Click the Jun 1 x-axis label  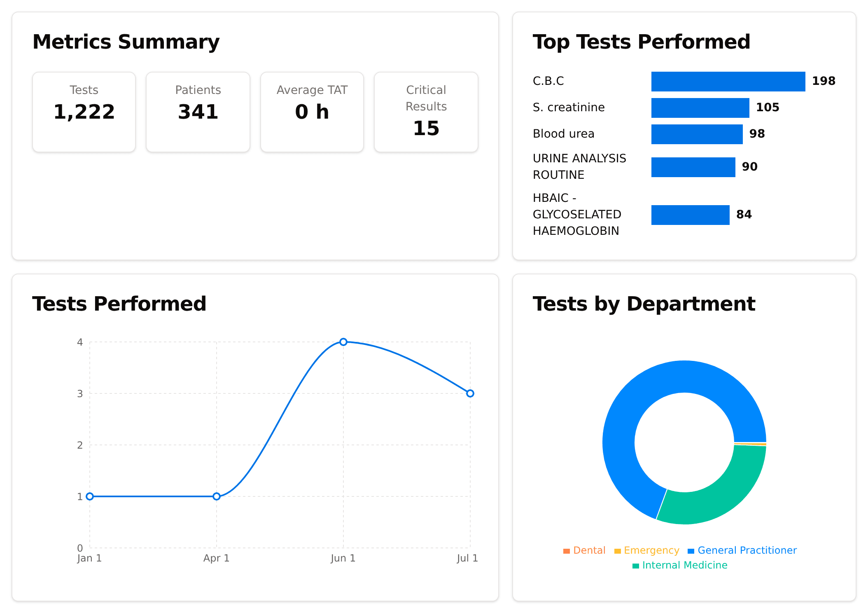click(x=343, y=558)
